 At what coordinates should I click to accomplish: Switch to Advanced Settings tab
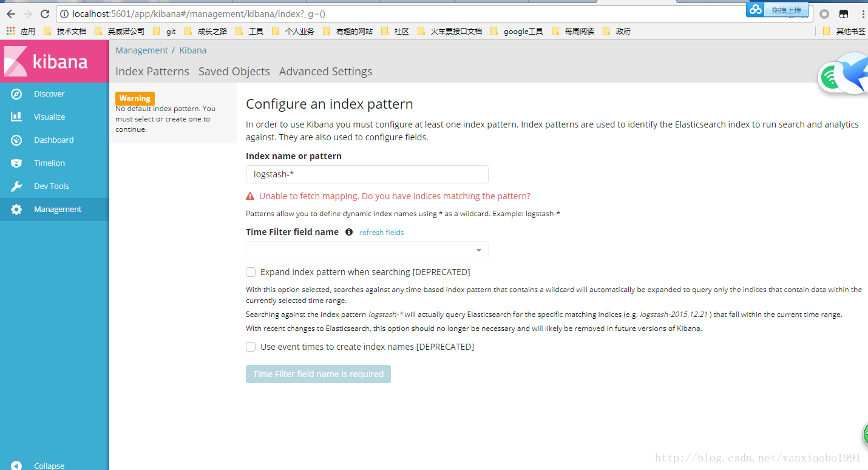[x=326, y=71]
